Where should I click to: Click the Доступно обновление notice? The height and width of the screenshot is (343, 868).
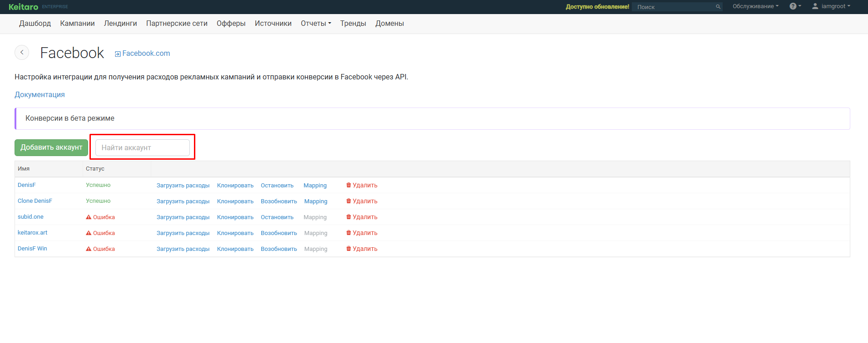click(597, 7)
